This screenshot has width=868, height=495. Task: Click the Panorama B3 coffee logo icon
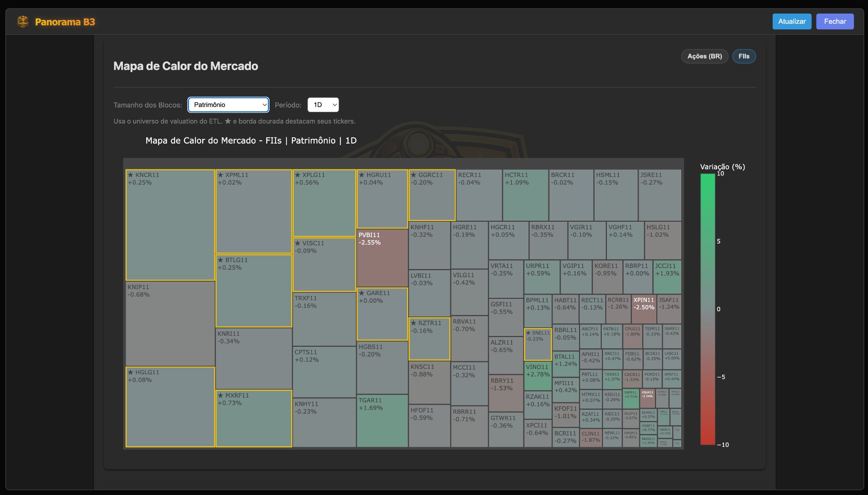pos(23,21)
